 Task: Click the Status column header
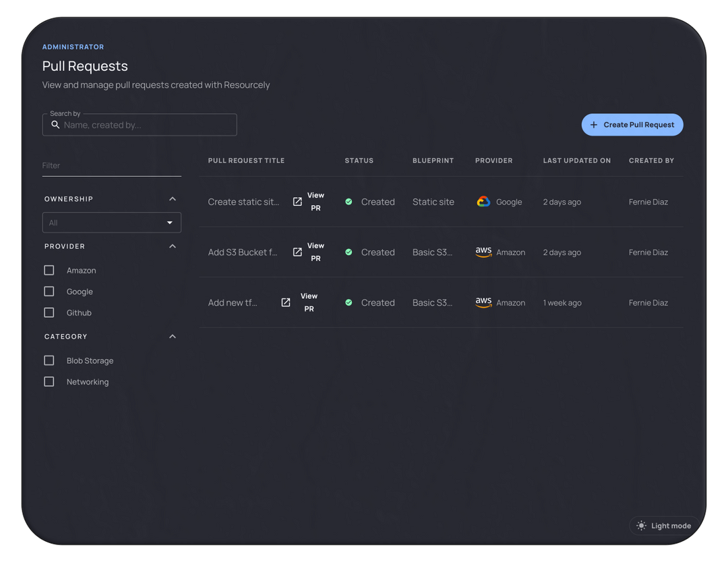[x=359, y=161]
